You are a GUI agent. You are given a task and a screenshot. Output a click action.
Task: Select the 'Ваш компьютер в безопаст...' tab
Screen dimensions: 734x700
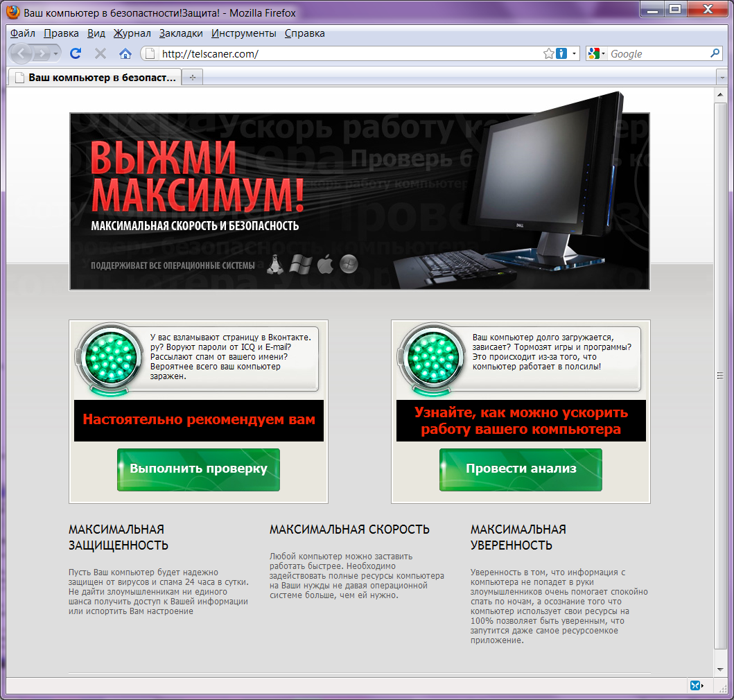click(94, 77)
